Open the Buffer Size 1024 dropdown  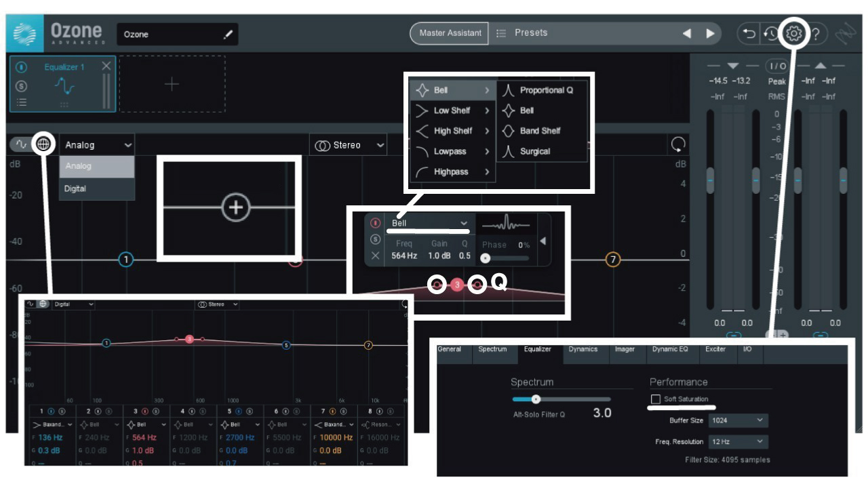[x=738, y=420]
